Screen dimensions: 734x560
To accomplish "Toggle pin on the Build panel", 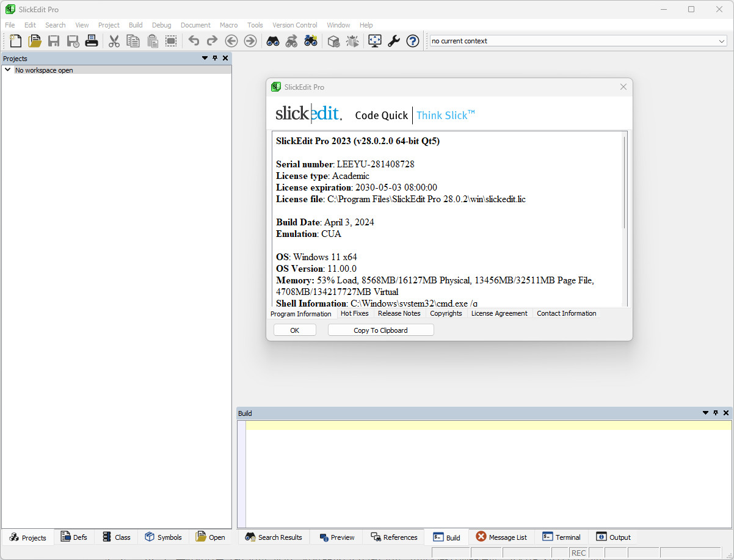I will 716,413.
